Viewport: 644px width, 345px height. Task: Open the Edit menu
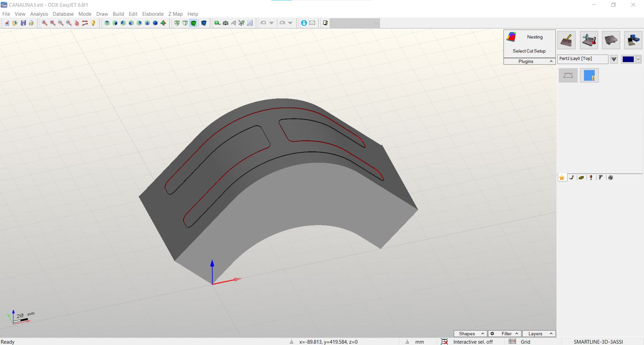tap(133, 14)
